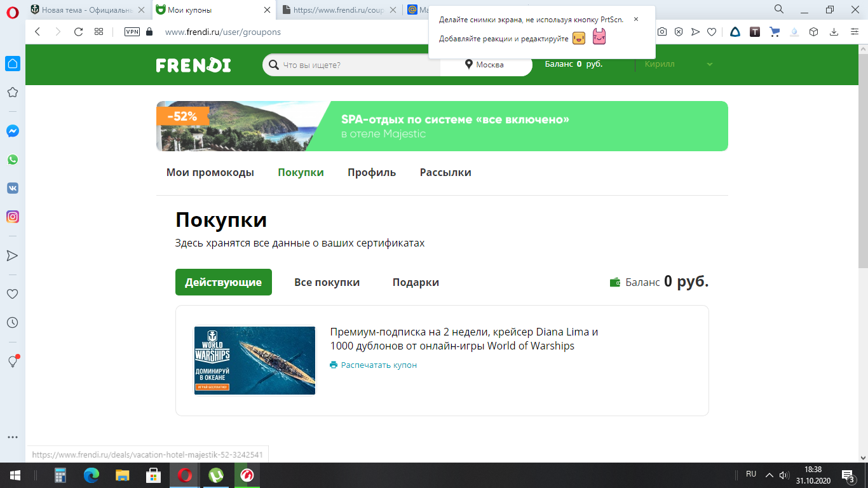
Task: Open the water drop extension
Action: tap(794, 32)
